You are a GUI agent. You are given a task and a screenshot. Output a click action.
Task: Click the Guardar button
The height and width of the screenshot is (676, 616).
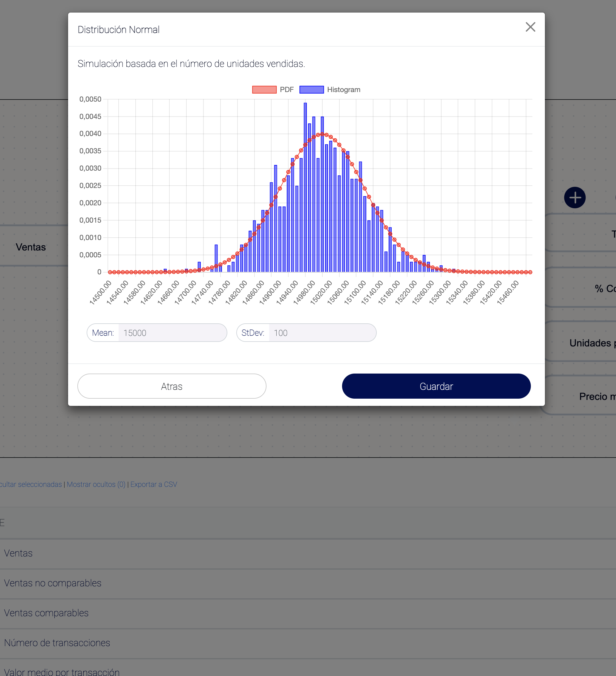(x=436, y=386)
